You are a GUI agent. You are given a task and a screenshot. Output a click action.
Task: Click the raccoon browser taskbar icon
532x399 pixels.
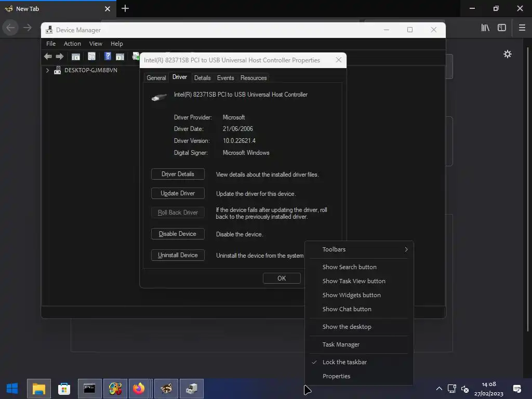166,389
